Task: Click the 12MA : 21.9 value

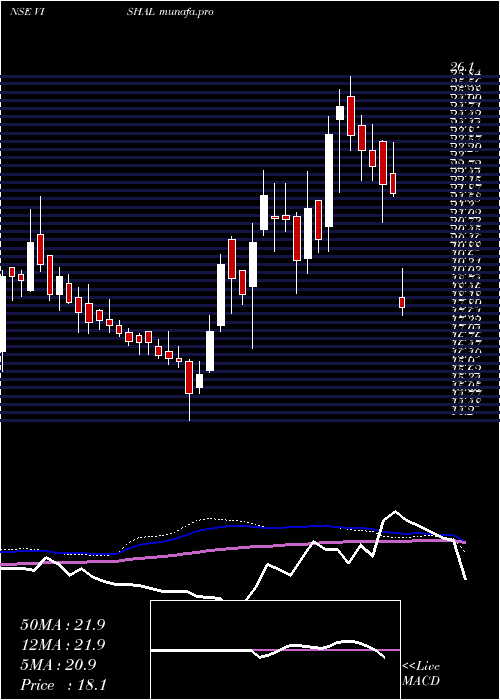Action: (62, 645)
